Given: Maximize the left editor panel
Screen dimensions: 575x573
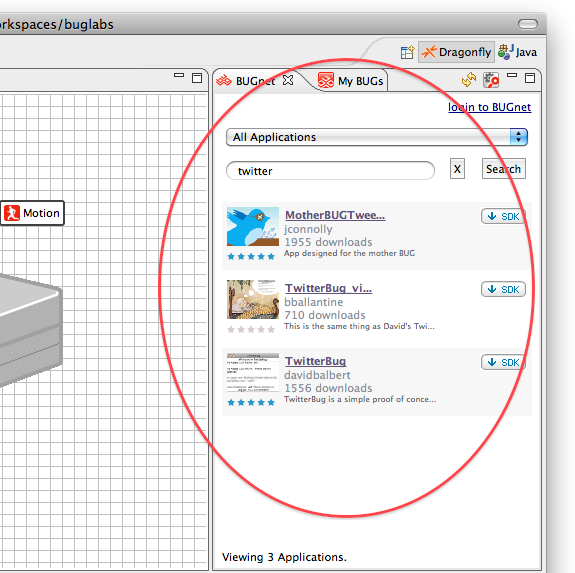Looking at the screenshot, I should click(x=197, y=78).
